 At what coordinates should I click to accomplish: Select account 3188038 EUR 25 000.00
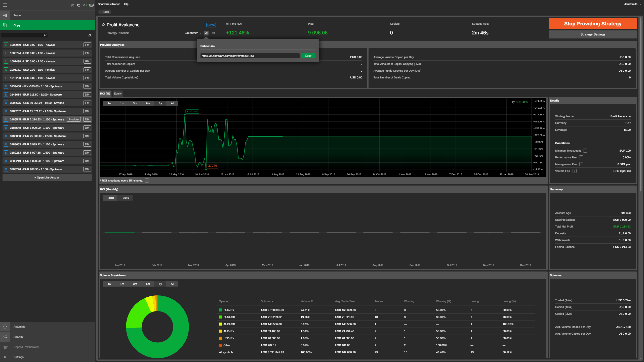pyautogui.click(x=47, y=136)
